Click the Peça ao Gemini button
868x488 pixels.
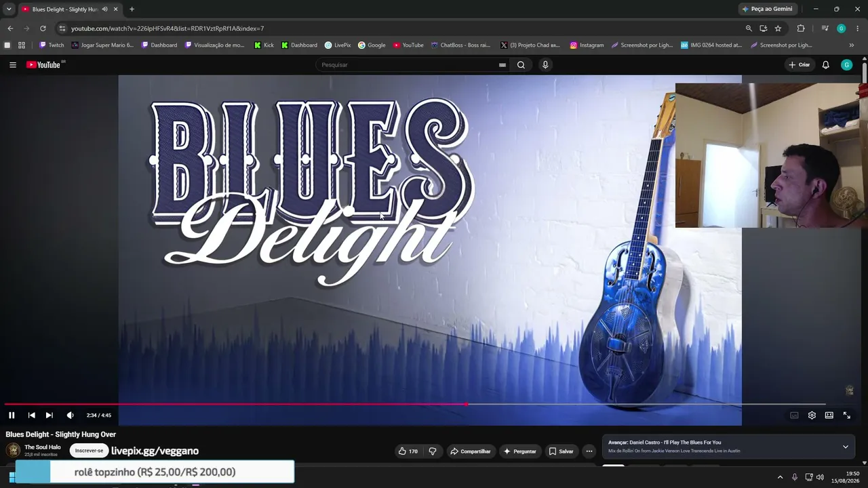[x=768, y=9]
